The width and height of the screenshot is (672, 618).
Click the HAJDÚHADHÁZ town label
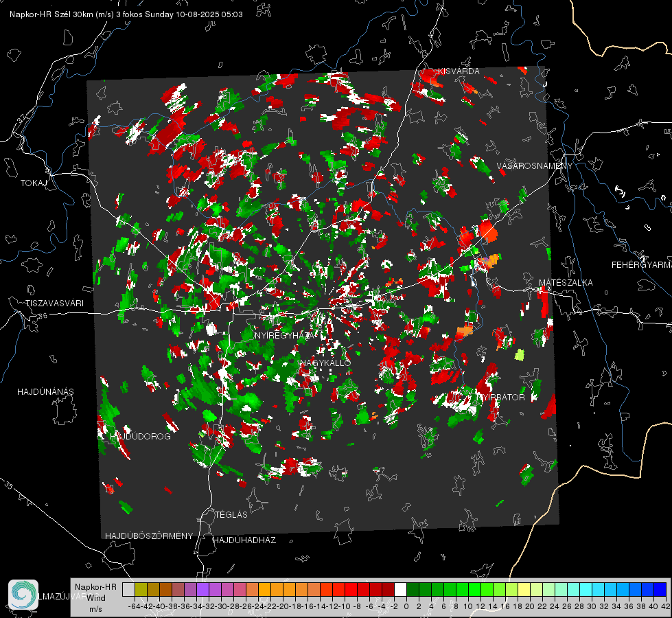(244, 540)
